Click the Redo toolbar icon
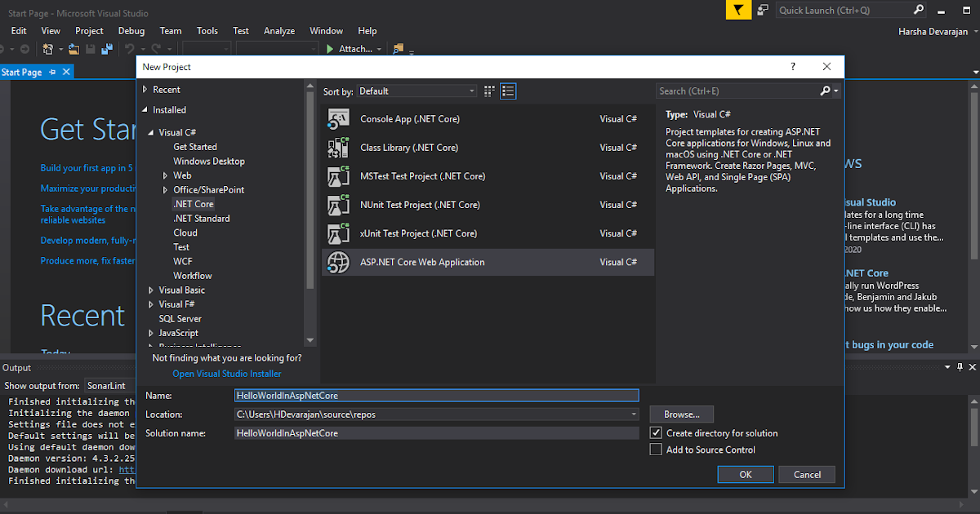 (x=154, y=49)
